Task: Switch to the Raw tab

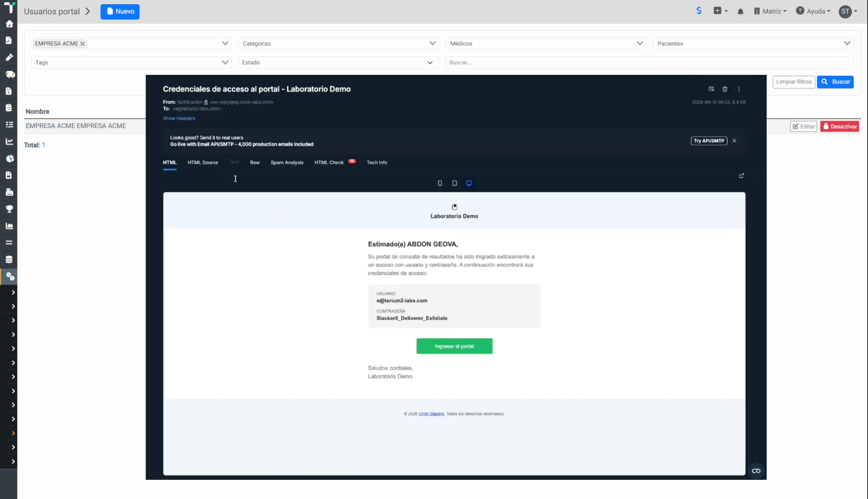Action: point(255,163)
